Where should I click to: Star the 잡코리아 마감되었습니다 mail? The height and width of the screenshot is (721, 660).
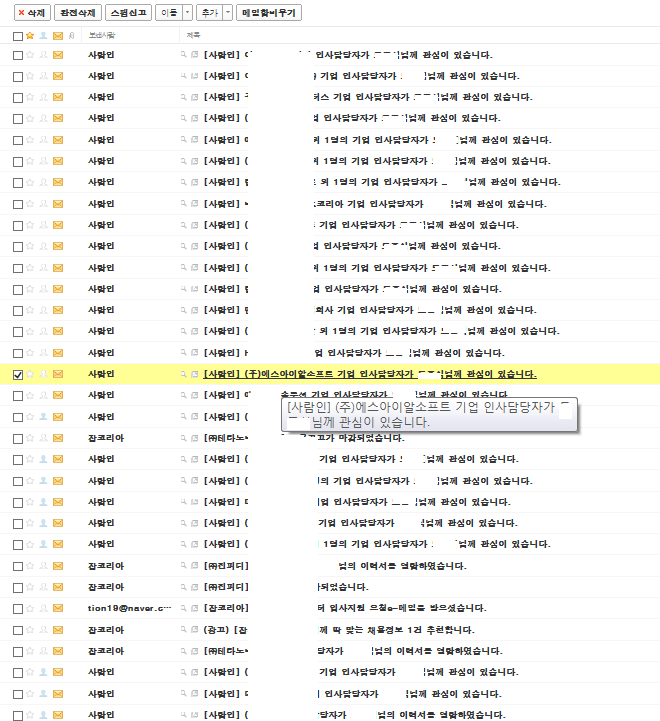pyautogui.click(x=30, y=438)
